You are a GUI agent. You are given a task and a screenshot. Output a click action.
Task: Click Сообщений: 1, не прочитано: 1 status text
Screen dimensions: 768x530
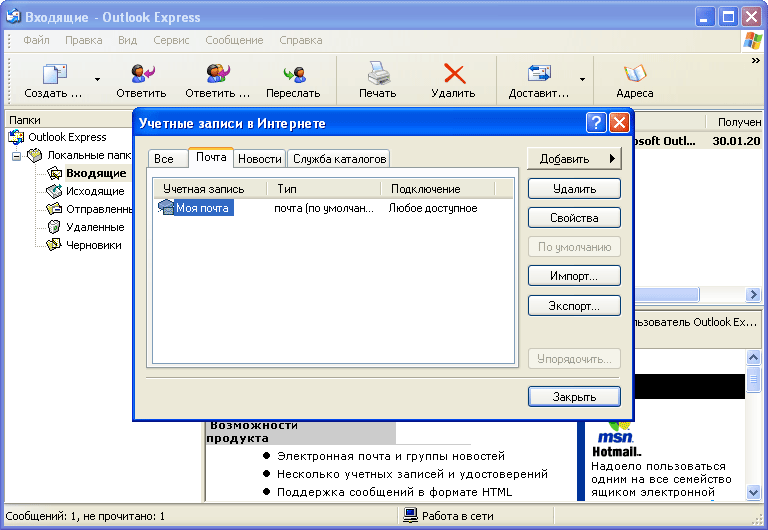click(x=85, y=516)
